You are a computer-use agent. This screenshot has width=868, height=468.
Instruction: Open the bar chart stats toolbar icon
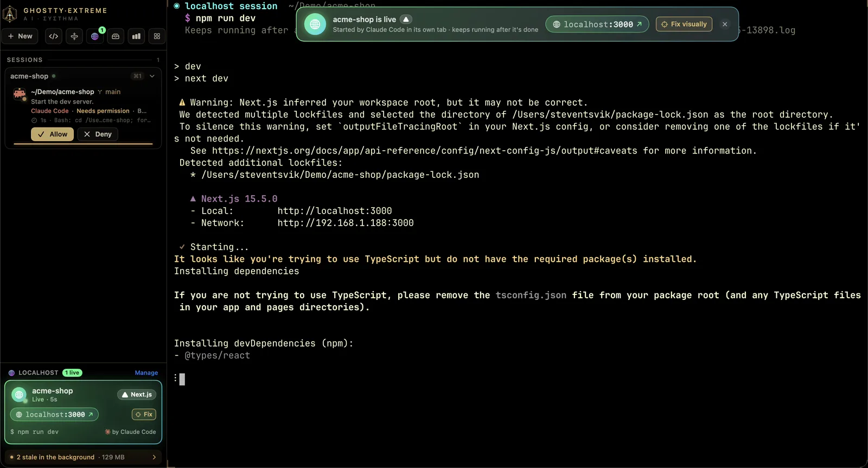(x=136, y=36)
